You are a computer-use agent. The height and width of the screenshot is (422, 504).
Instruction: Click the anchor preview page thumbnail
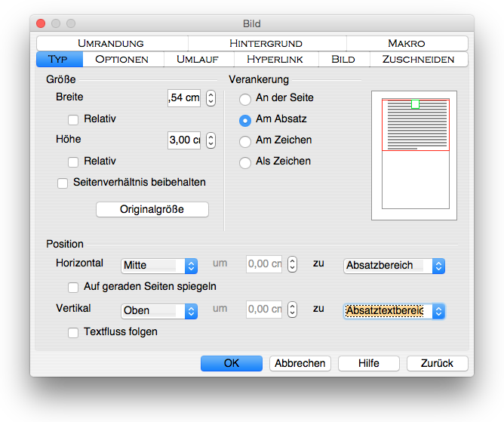pyautogui.click(x=414, y=156)
